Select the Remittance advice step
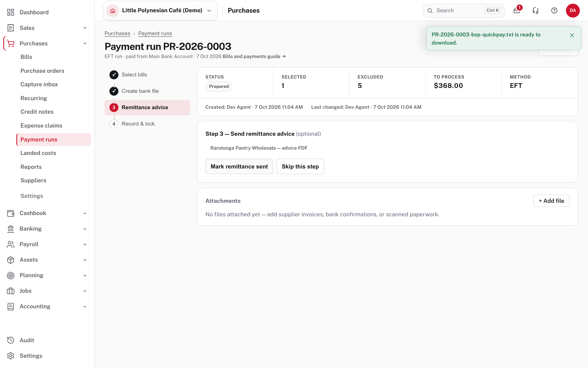The image size is (588, 368). (x=147, y=108)
